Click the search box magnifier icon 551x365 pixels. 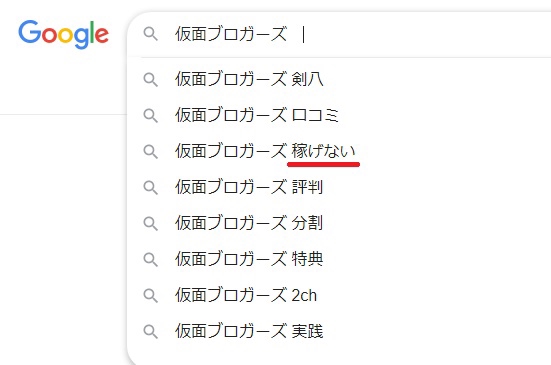[151, 34]
